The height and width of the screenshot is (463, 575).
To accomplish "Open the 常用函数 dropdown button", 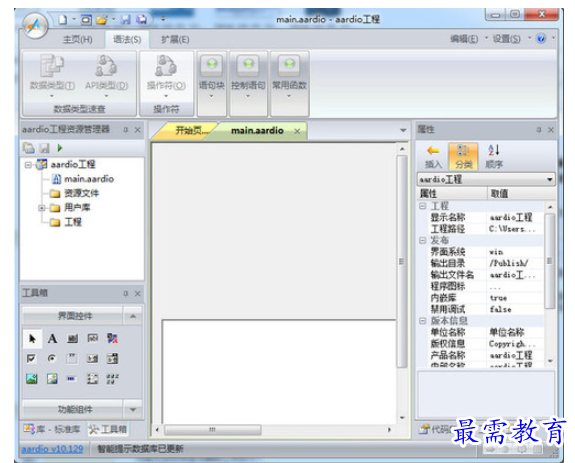I will (x=289, y=84).
